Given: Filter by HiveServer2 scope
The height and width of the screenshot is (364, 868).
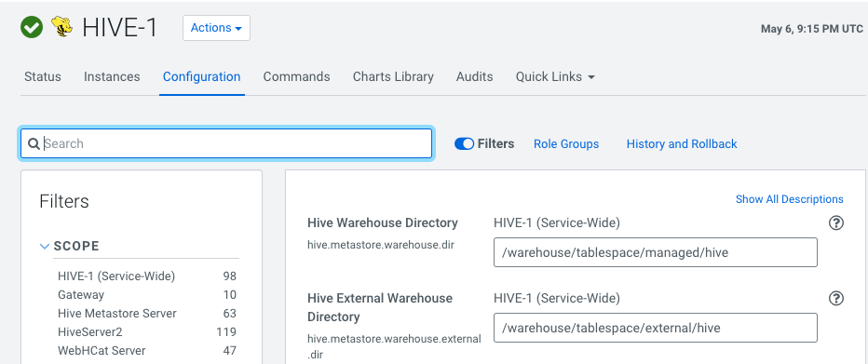Looking at the screenshot, I should pos(89,332).
